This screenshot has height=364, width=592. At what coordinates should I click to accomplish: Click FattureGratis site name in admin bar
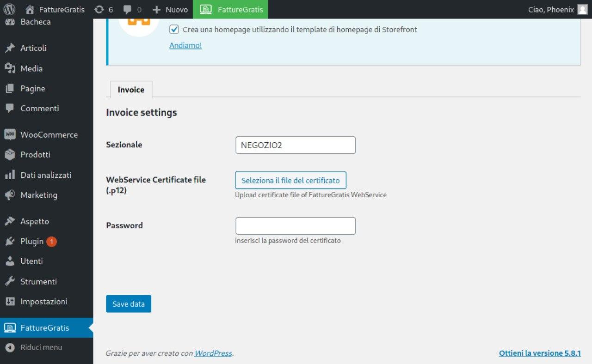point(62,9)
